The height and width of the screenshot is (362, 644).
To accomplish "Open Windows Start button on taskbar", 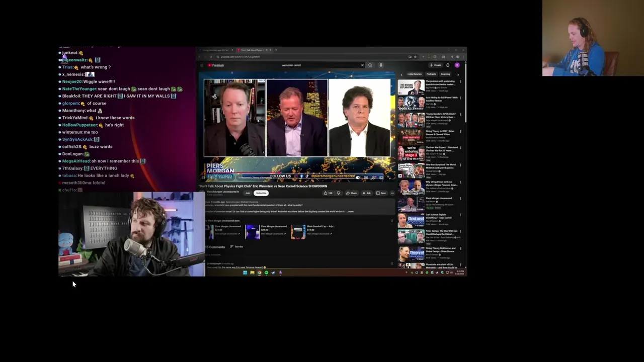I will pos(245,273).
